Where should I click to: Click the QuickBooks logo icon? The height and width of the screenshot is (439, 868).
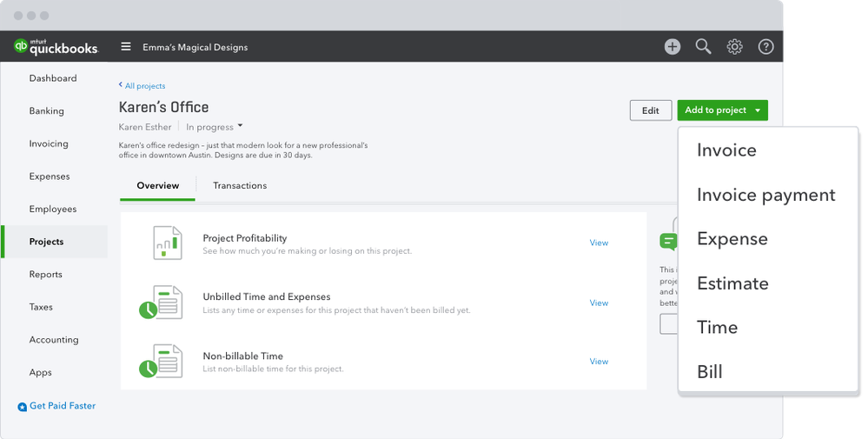(22, 47)
